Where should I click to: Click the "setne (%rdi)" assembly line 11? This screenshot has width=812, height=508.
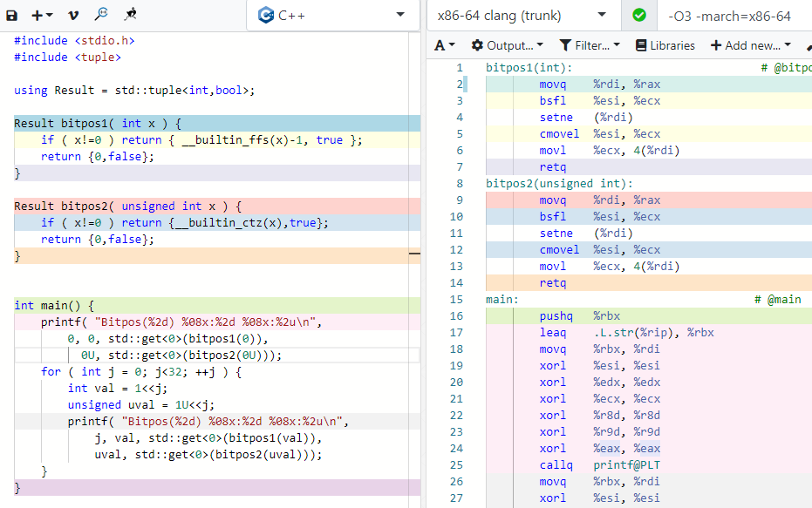586,234
